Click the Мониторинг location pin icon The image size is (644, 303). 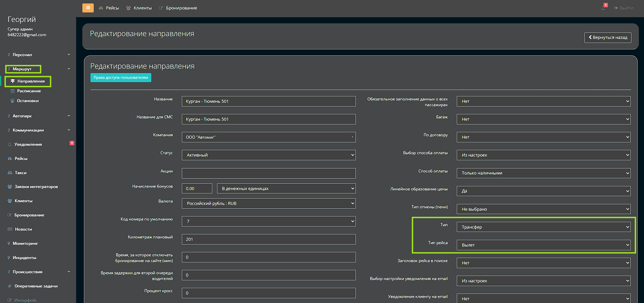point(9,243)
